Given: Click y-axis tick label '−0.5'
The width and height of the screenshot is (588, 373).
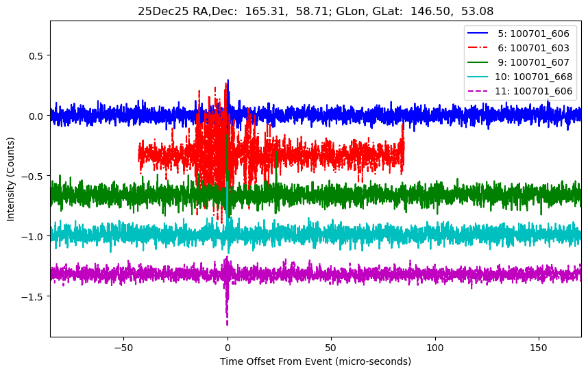Looking at the screenshot, I should (33, 176).
